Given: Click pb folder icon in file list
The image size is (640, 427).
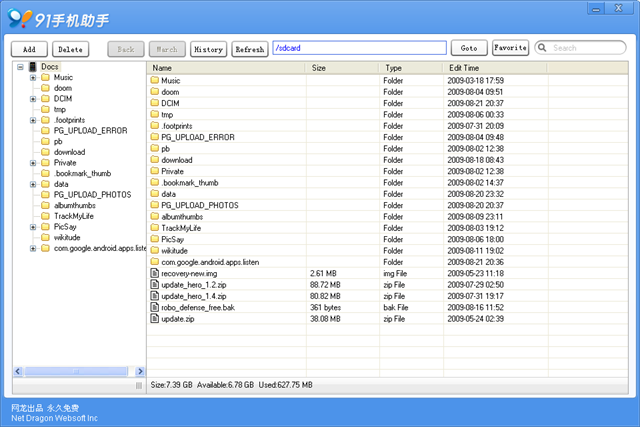Looking at the screenshot, I should 155,148.
